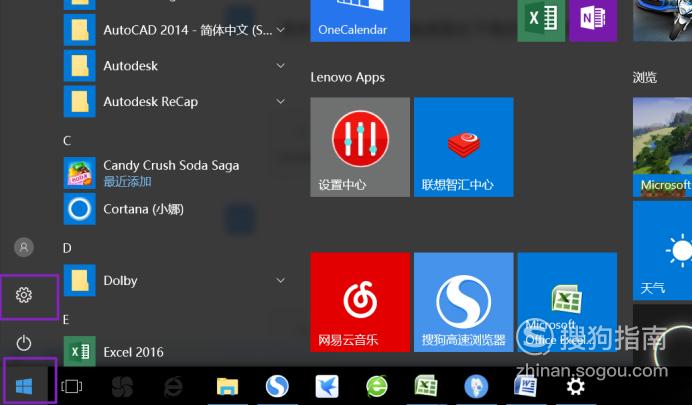Open the Microsoft Office Excel tile
The image size is (692, 405).
click(567, 302)
